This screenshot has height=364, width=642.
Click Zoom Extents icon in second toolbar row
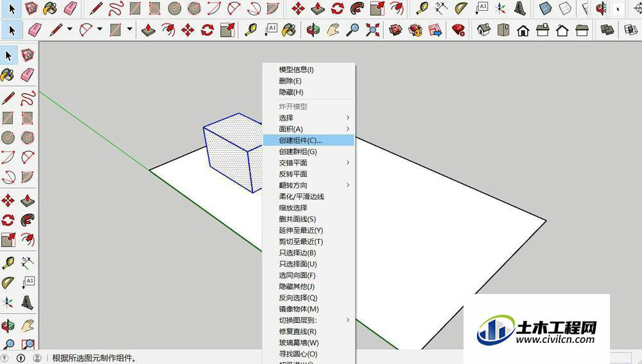coord(372,30)
